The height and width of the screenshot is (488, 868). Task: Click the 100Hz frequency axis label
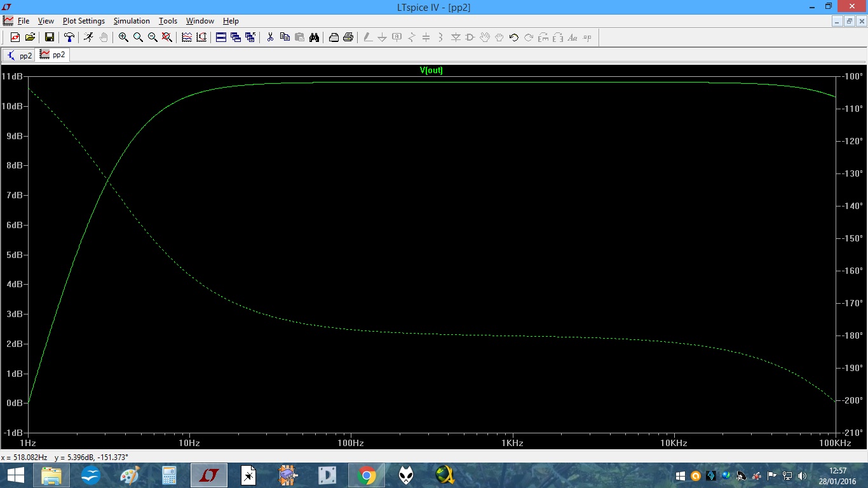(x=350, y=443)
